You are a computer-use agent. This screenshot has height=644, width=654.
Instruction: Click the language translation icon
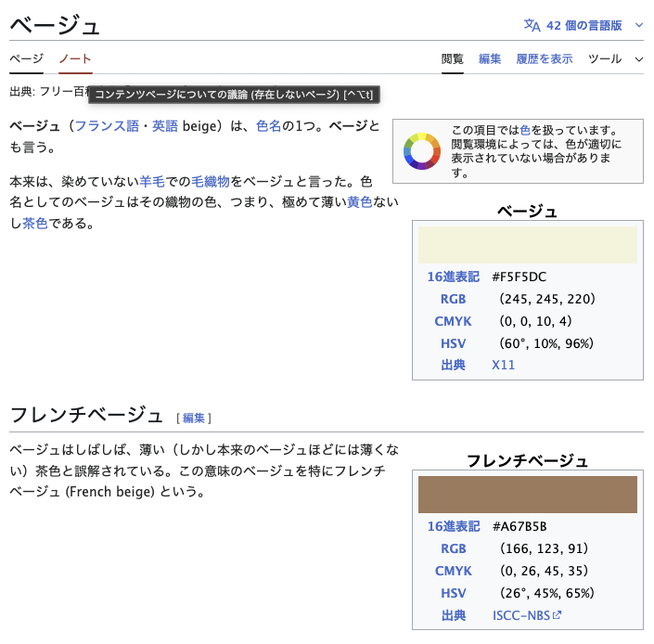(532, 25)
